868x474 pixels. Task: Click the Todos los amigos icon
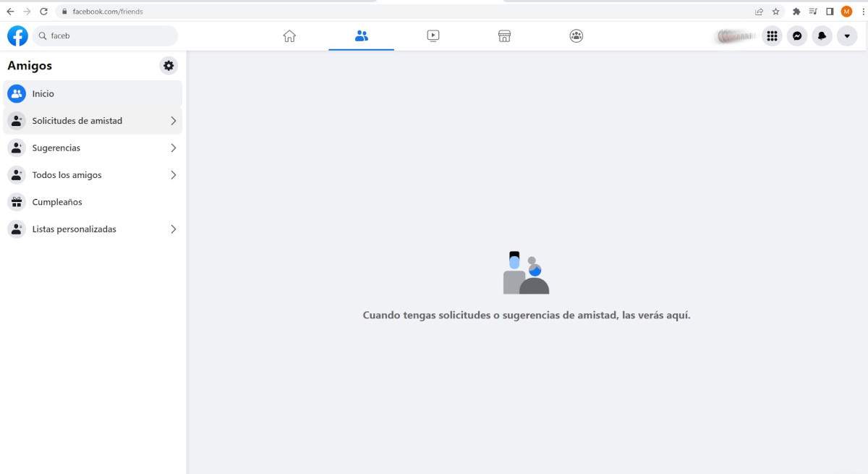pyautogui.click(x=17, y=175)
